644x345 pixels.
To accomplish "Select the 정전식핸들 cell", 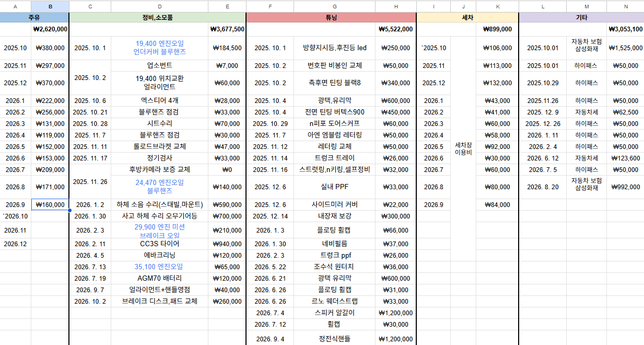I will click(x=334, y=338).
